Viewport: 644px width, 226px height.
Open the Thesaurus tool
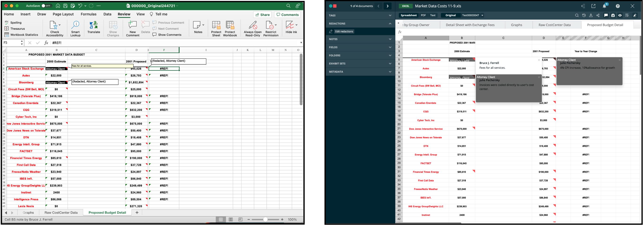pyautogui.click(x=15, y=29)
